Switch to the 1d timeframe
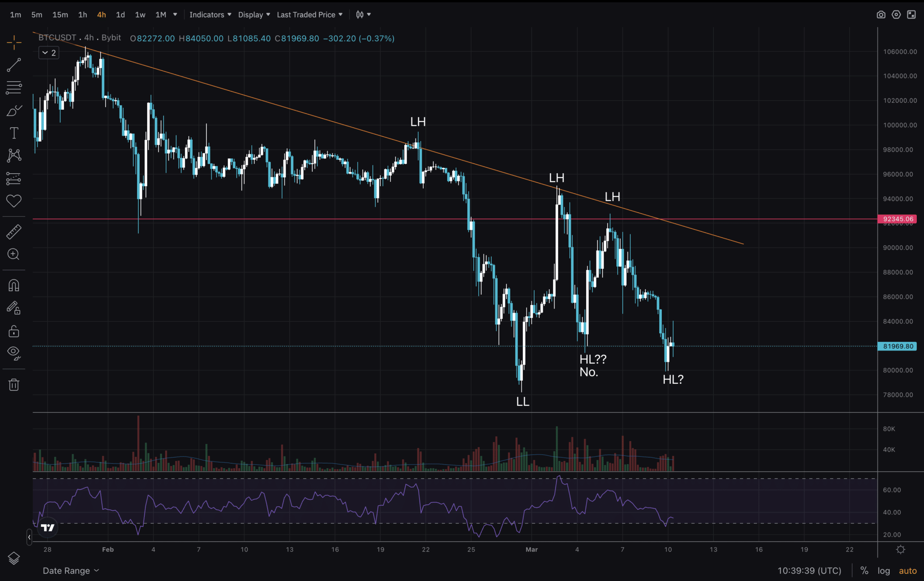This screenshot has height=581, width=924. pos(120,14)
